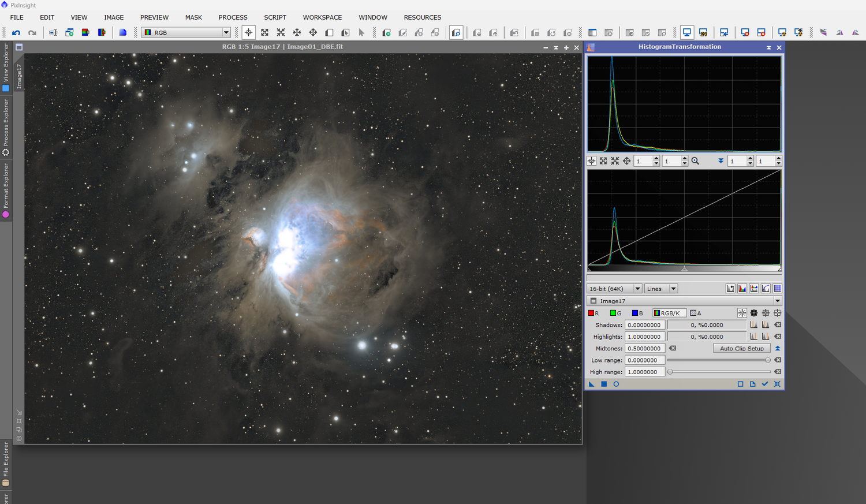
Task: Click the histogram zoom magnifier icon
Action: 695,161
